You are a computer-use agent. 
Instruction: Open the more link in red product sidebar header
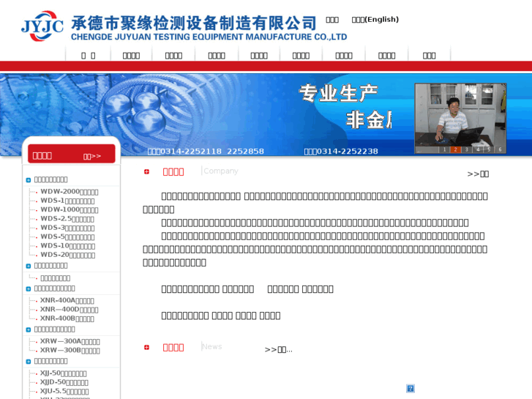pos(92,156)
